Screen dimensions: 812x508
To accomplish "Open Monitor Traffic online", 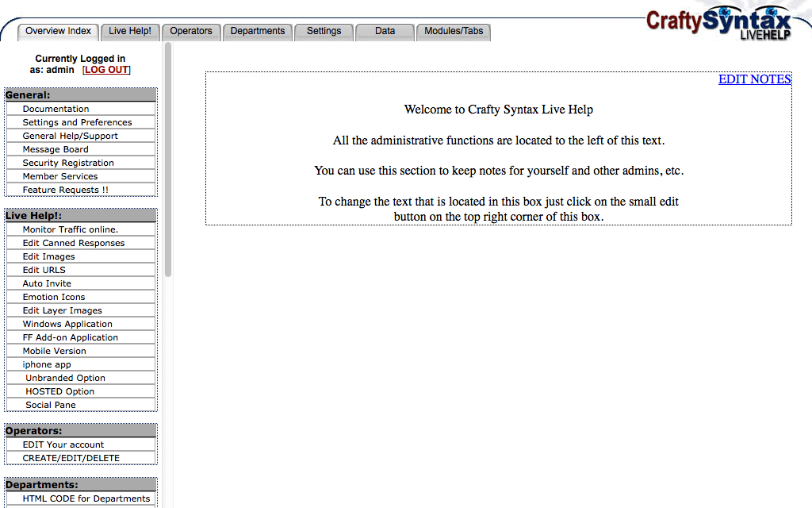I will click(x=71, y=229).
